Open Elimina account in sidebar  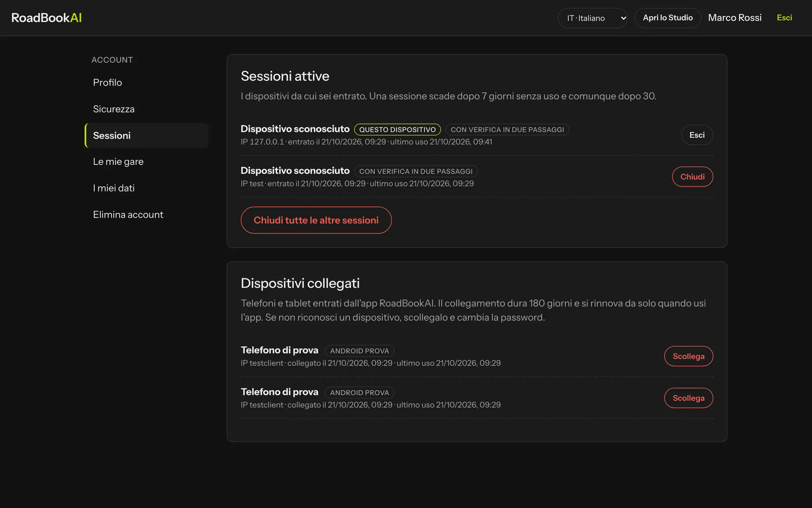click(x=147, y=214)
